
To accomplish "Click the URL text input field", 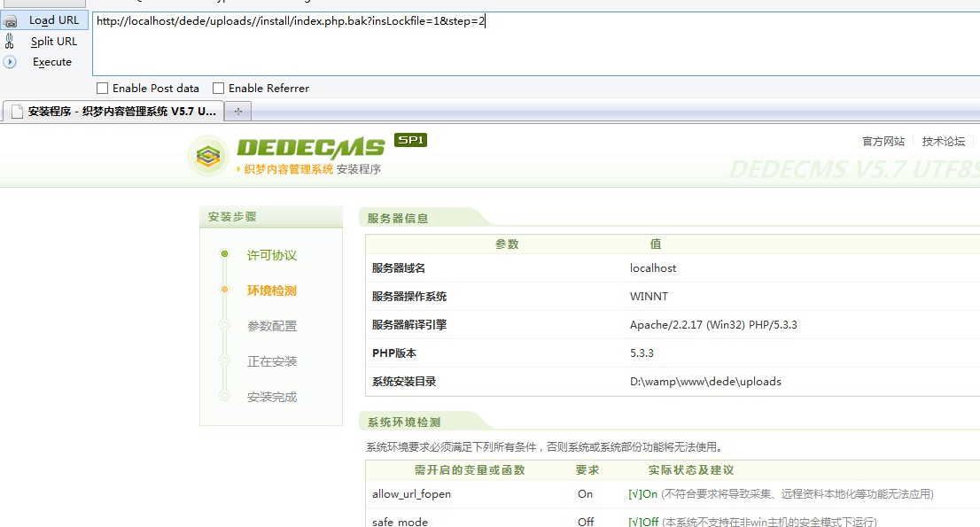I will click(536, 43).
